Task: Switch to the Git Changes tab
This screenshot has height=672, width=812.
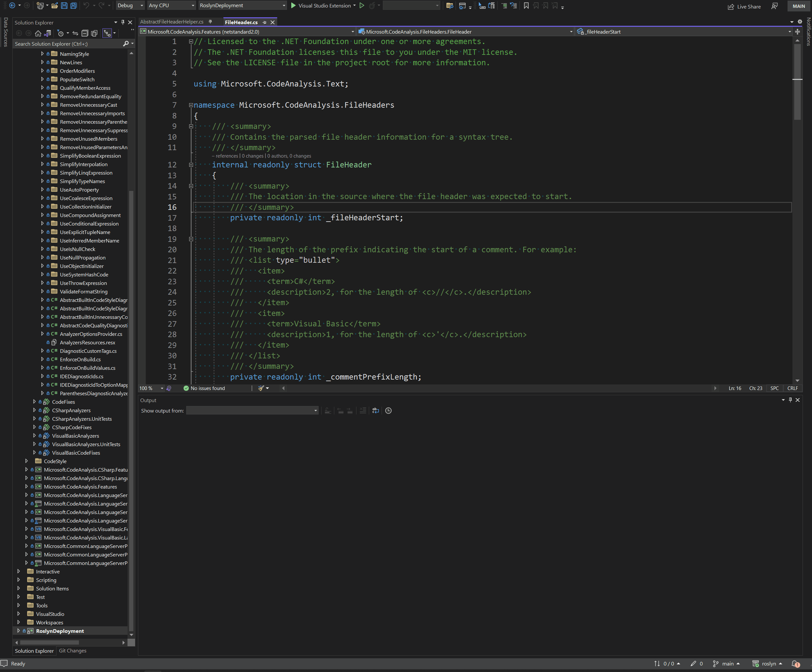Action: coord(72,651)
